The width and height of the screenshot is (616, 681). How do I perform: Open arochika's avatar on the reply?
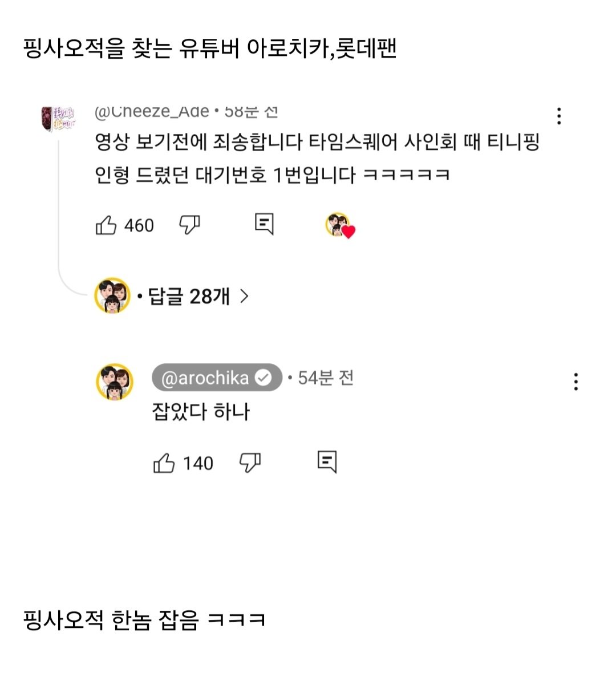[x=114, y=382]
